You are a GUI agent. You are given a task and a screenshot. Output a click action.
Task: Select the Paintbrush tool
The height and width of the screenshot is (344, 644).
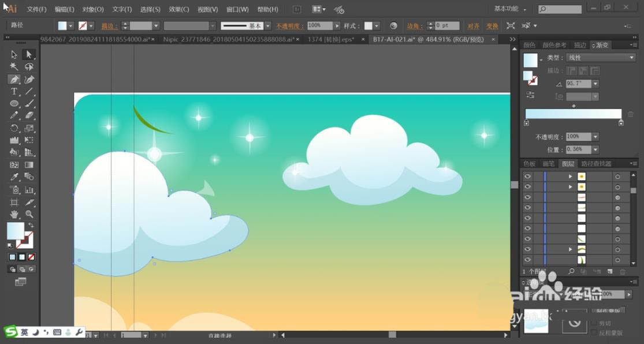pyautogui.click(x=29, y=103)
